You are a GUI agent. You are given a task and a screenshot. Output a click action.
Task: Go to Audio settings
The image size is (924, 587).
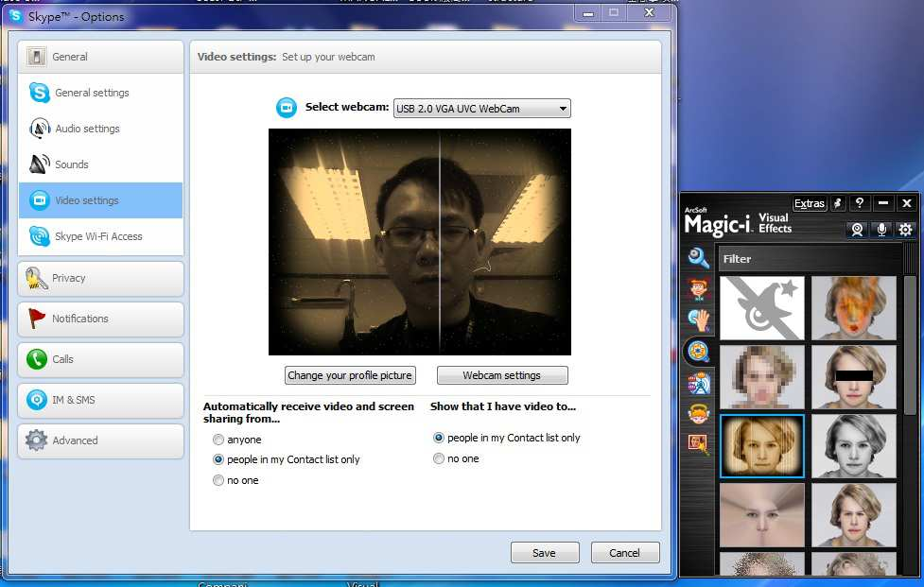pos(101,129)
